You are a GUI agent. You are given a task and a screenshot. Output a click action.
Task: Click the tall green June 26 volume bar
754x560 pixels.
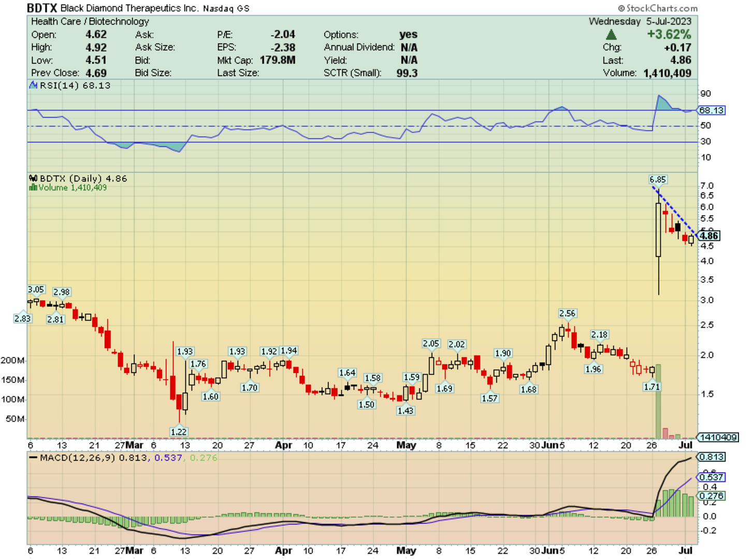[x=658, y=401]
